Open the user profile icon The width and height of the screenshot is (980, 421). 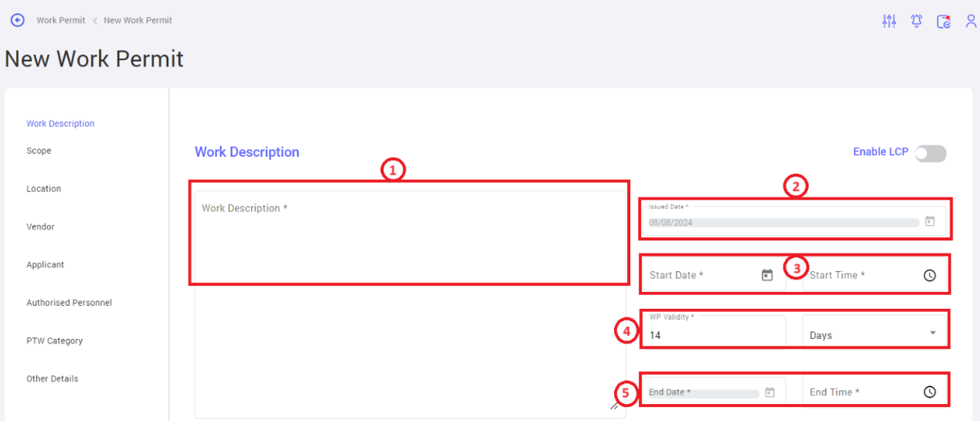coord(971,22)
